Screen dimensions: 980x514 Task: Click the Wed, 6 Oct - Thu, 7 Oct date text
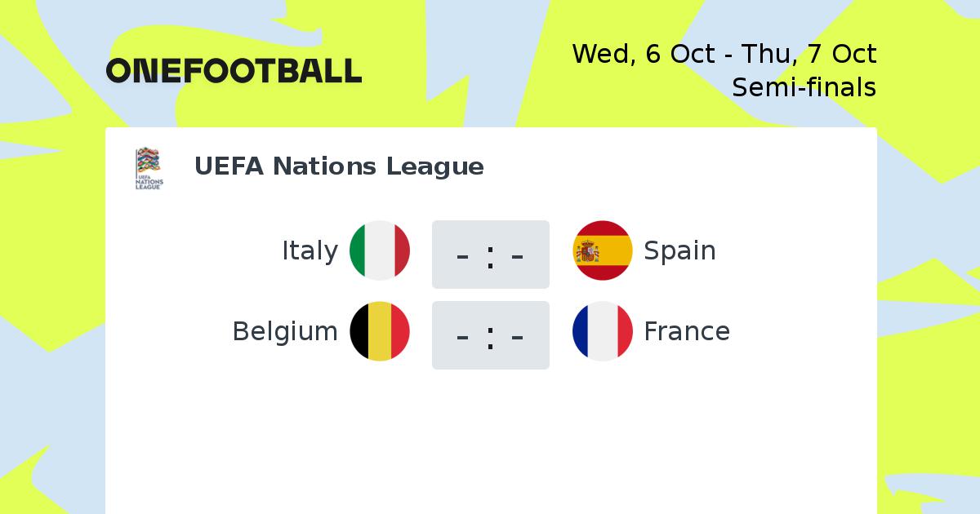coord(724,54)
